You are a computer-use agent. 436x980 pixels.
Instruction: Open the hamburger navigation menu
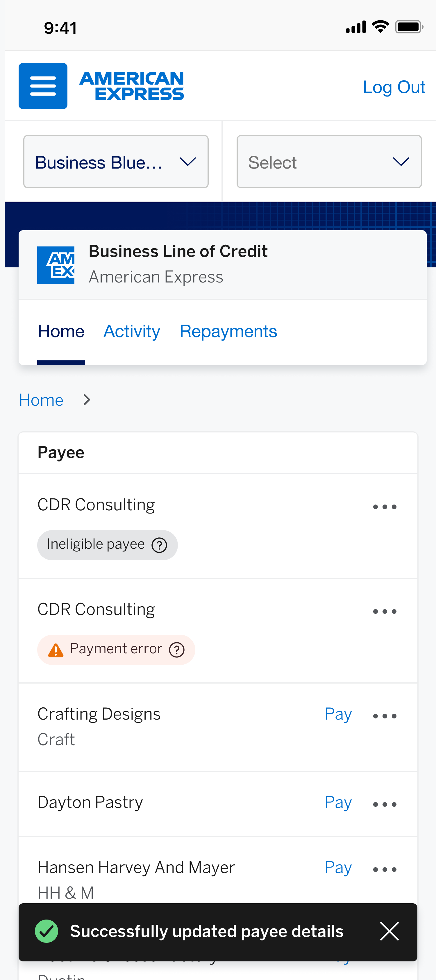coord(43,86)
